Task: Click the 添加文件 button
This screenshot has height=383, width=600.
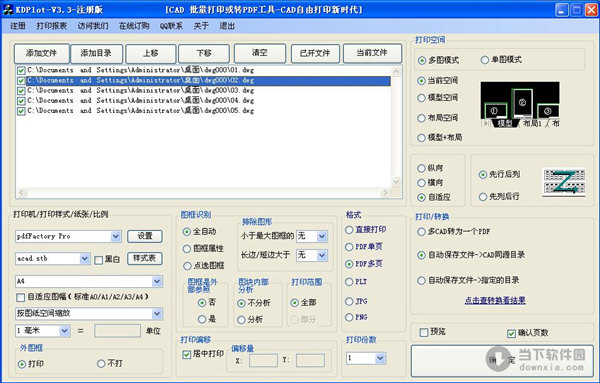Action: point(42,53)
